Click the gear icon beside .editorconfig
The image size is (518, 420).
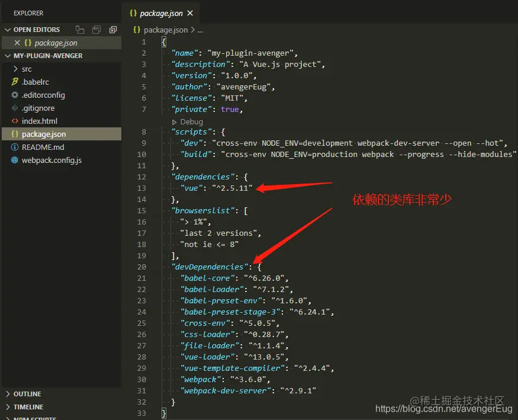(15, 95)
